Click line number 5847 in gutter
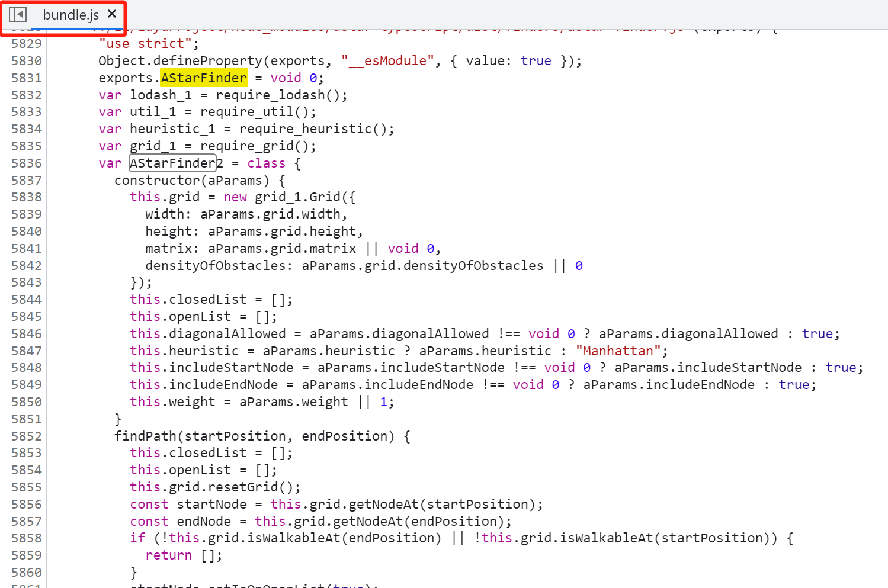 tap(27, 351)
